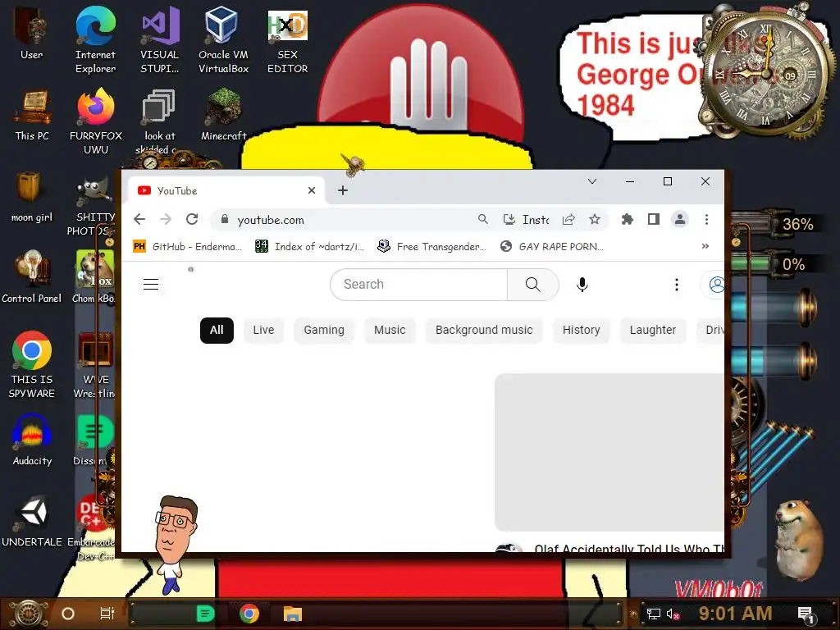The height and width of the screenshot is (630, 840).
Task: Open the HxD editor desktop icon
Action: [287, 40]
